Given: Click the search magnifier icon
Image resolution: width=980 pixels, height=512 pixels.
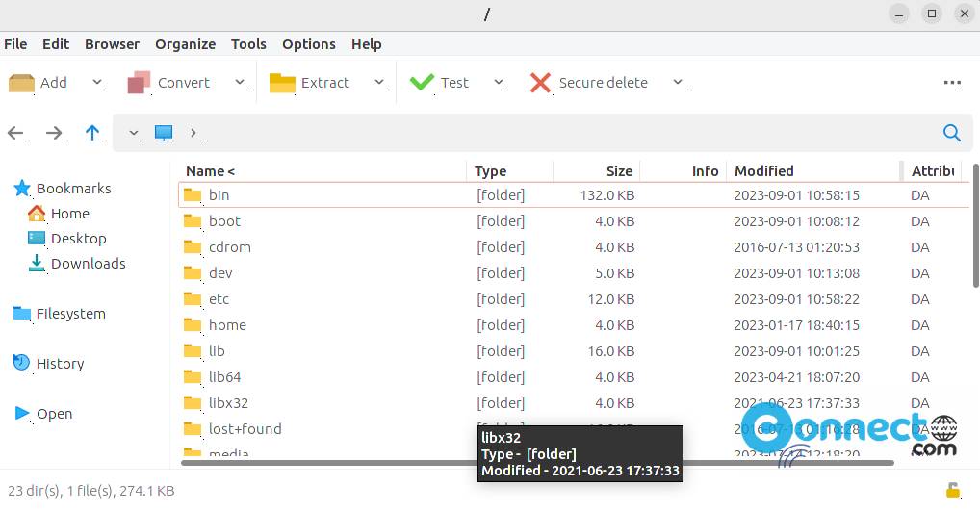Looking at the screenshot, I should [x=952, y=133].
